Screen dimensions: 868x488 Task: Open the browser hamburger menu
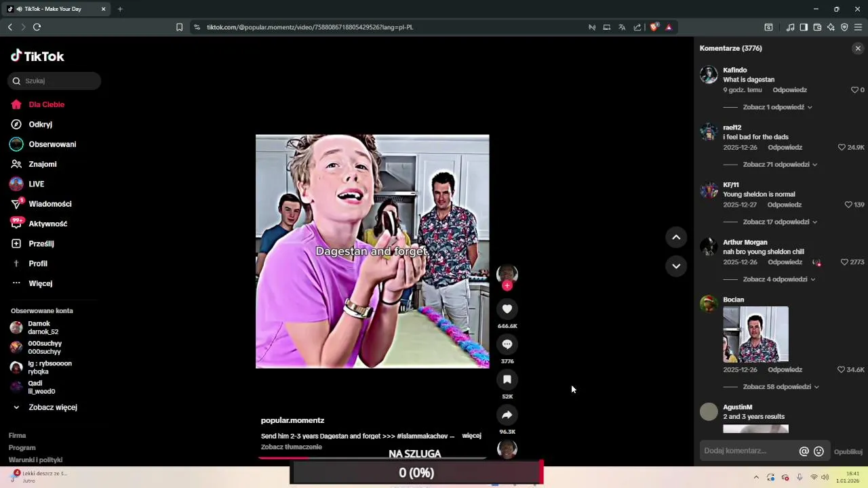pos(858,27)
